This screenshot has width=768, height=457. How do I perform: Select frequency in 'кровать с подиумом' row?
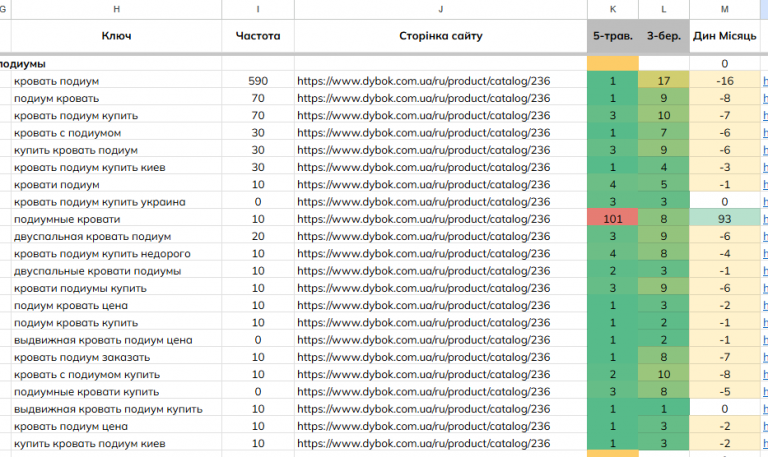(x=258, y=133)
